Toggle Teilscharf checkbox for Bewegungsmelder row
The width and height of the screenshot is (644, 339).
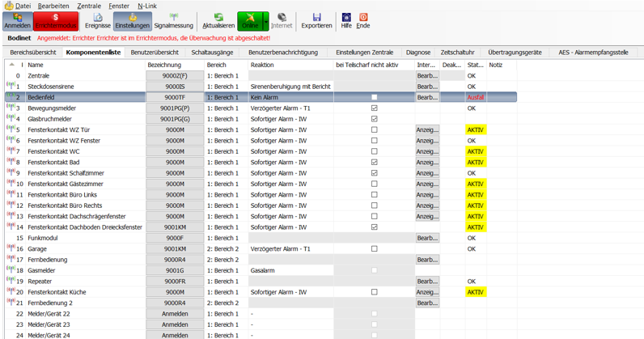click(374, 108)
